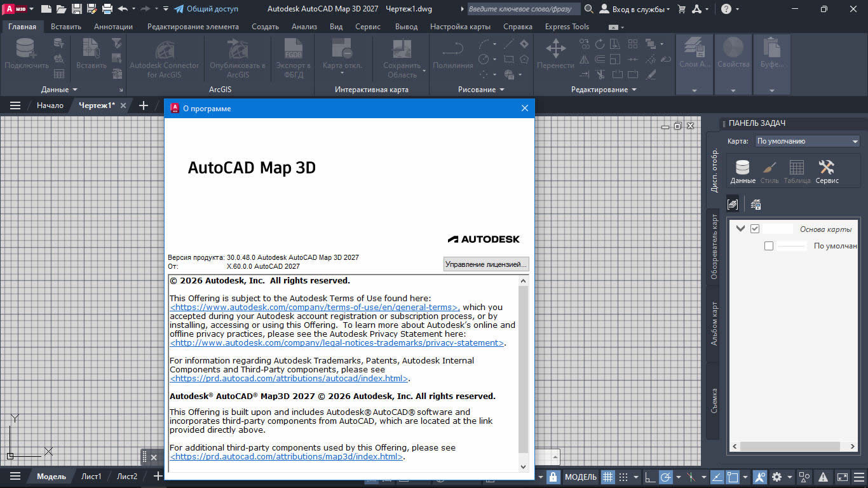Expand the Вход в службы dropdown
Screen dimensions: 868x488
tap(636, 9)
